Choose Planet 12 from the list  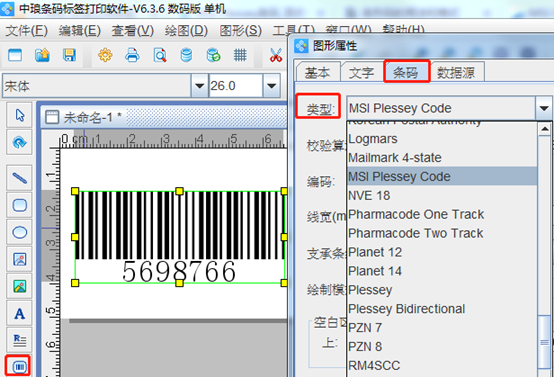[x=442, y=252]
